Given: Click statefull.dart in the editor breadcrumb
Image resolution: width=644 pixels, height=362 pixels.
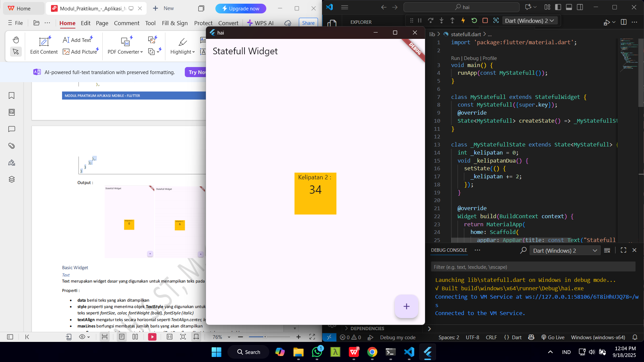Looking at the screenshot, I should point(466,34).
